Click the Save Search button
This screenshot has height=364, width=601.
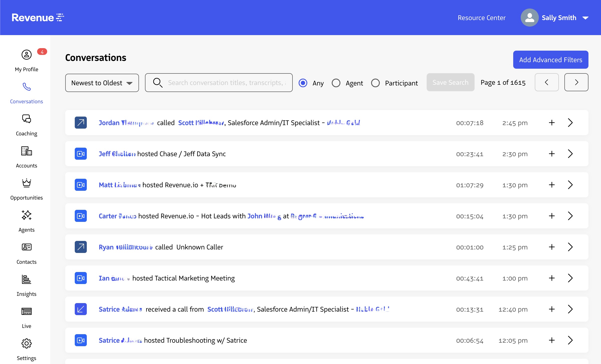click(450, 82)
